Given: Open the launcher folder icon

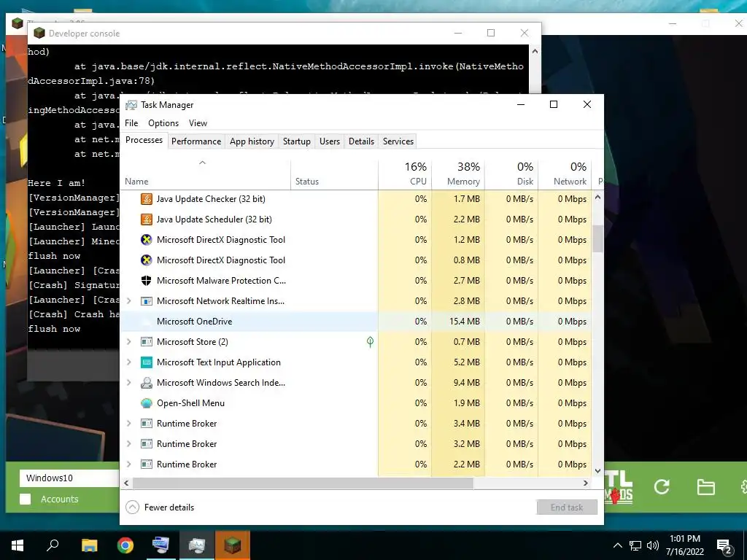Looking at the screenshot, I should [x=705, y=487].
